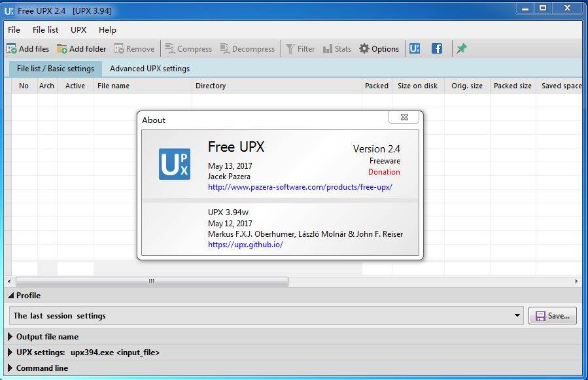588x380 pixels.
Task: Sort by the Arch column header
Action: (x=47, y=86)
